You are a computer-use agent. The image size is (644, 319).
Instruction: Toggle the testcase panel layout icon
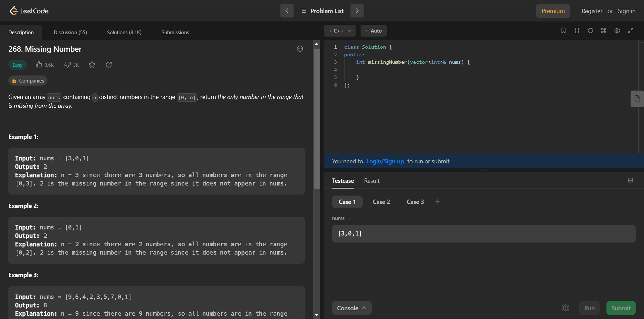[x=631, y=180]
